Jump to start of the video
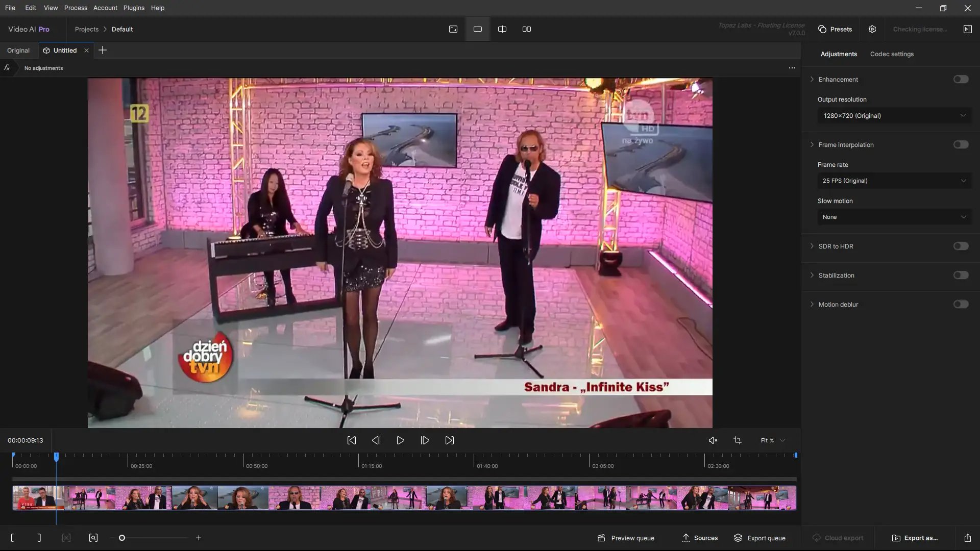Screen dimensions: 980x551 352,440
